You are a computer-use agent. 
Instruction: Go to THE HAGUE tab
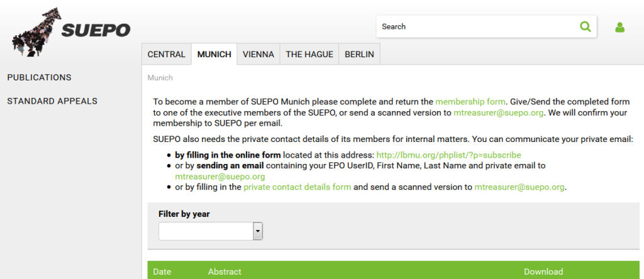(309, 55)
